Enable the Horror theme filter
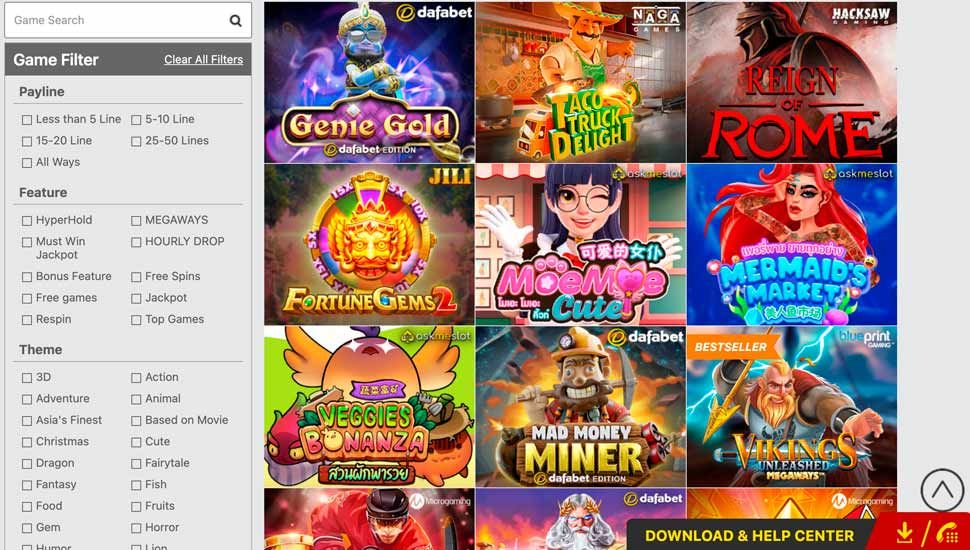This screenshot has height=550, width=970. point(136,528)
